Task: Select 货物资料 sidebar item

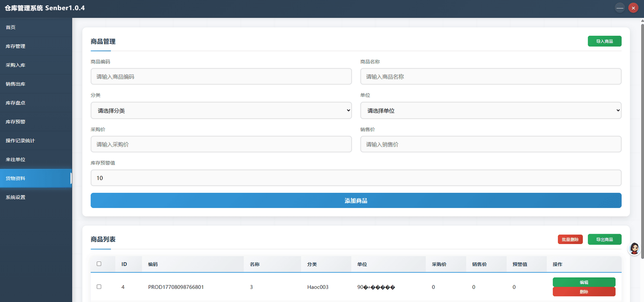Action: click(x=36, y=178)
